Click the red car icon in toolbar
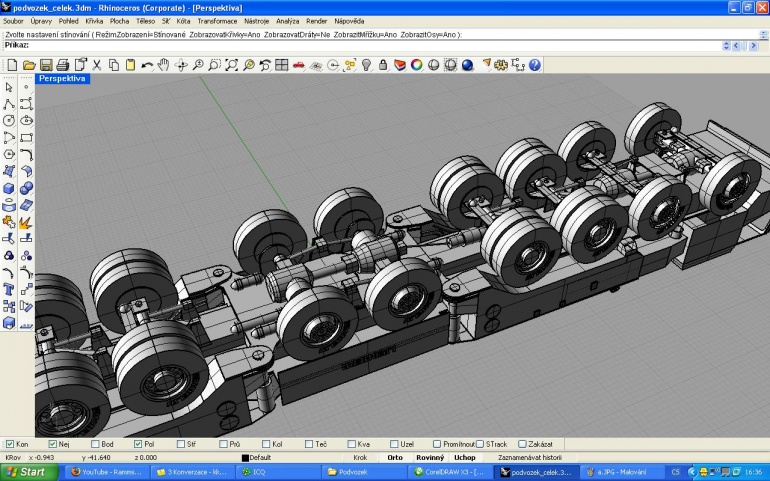This screenshot has height=481, width=770. point(299,65)
